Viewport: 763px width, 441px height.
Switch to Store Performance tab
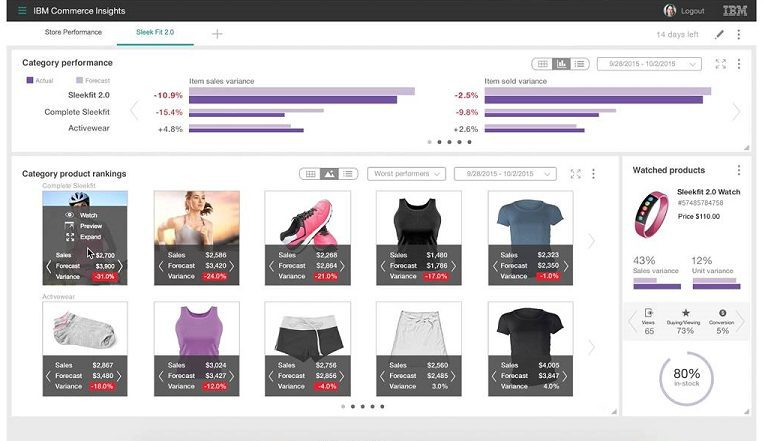(x=72, y=32)
